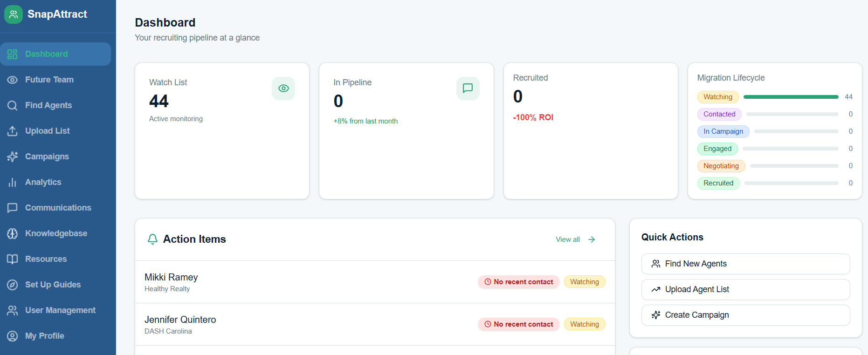Screen dimensions: 868x355
Task: Click the Negotiating lifecycle tag
Action: click(x=721, y=166)
